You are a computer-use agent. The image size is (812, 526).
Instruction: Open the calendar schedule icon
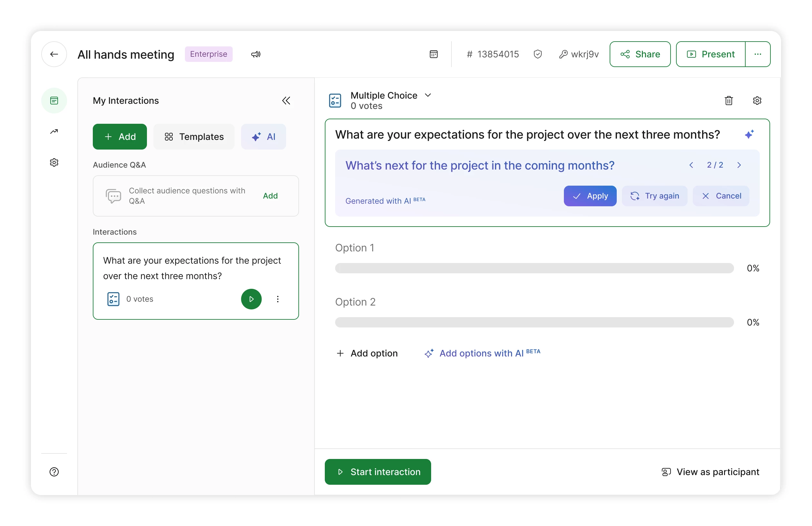[x=433, y=54]
